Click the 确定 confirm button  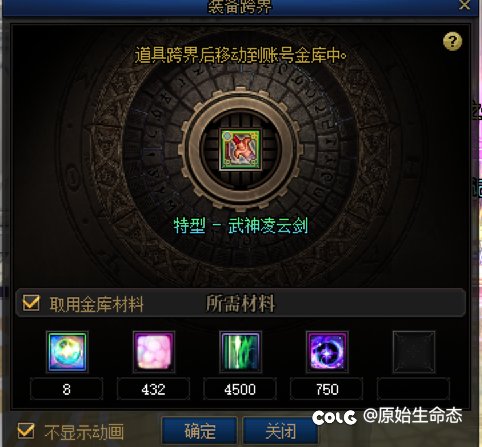coord(200,431)
